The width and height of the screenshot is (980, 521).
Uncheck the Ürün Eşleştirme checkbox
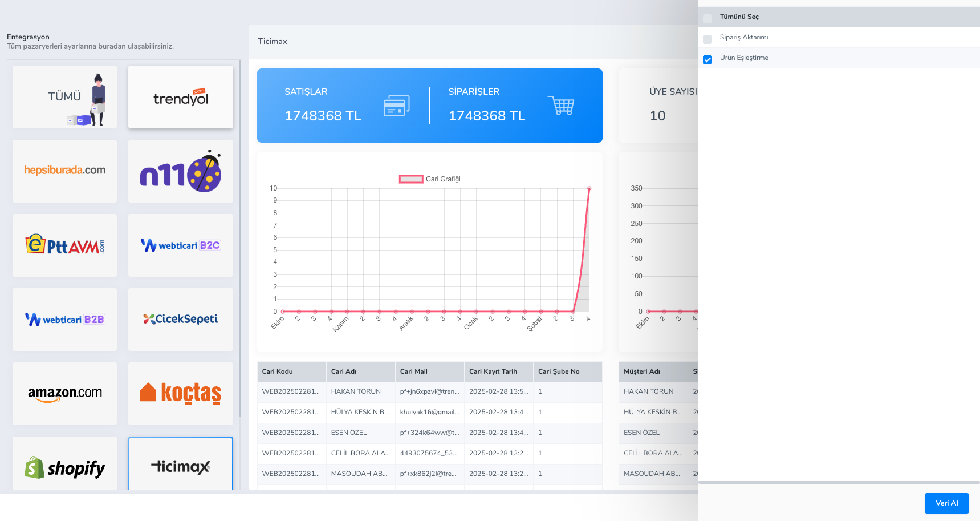click(707, 59)
